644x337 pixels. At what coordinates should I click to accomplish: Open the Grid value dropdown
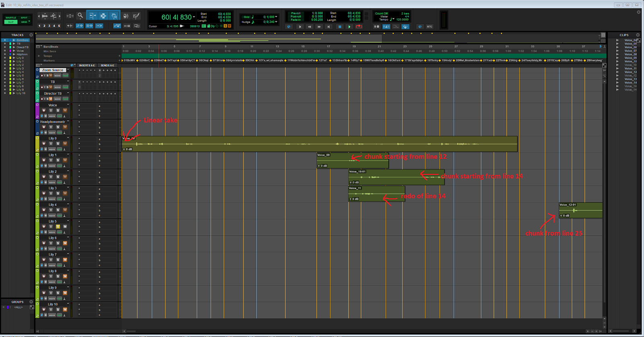(276, 17)
